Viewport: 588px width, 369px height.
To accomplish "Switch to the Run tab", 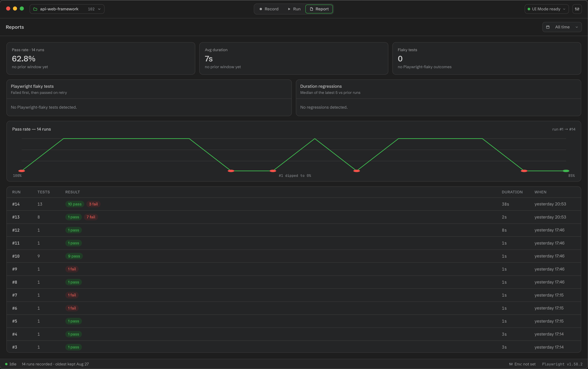I will click(294, 9).
